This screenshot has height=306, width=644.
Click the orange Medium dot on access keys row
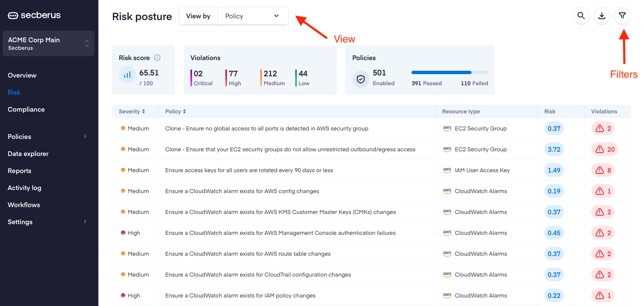[123, 170]
